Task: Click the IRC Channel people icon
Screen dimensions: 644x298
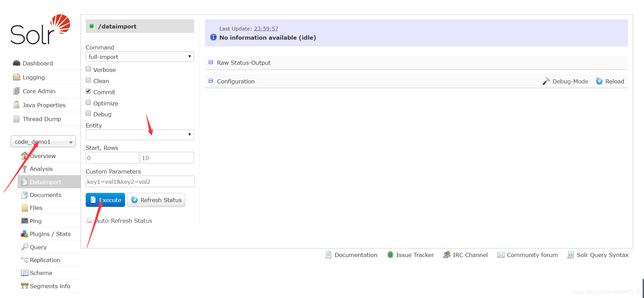Action: (x=447, y=255)
